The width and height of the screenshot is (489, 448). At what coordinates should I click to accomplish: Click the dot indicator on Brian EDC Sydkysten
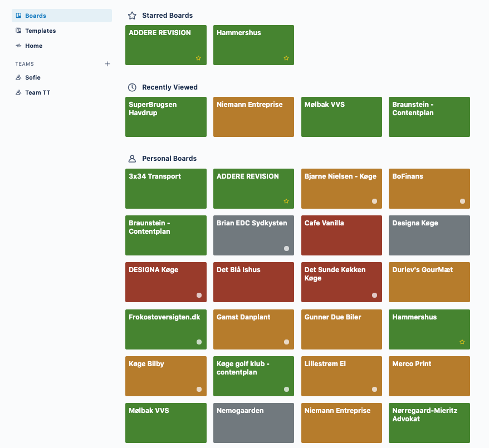click(x=287, y=248)
